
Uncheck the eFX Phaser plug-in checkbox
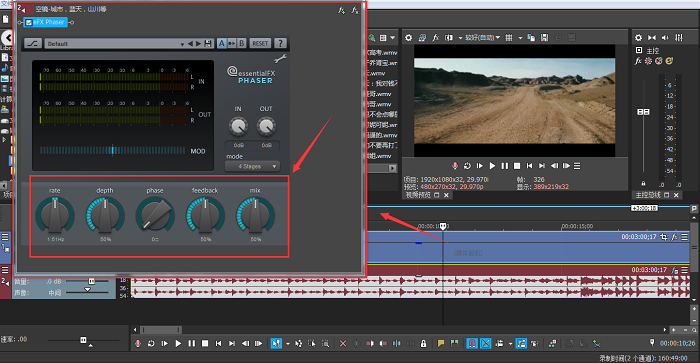[x=29, y=22]
